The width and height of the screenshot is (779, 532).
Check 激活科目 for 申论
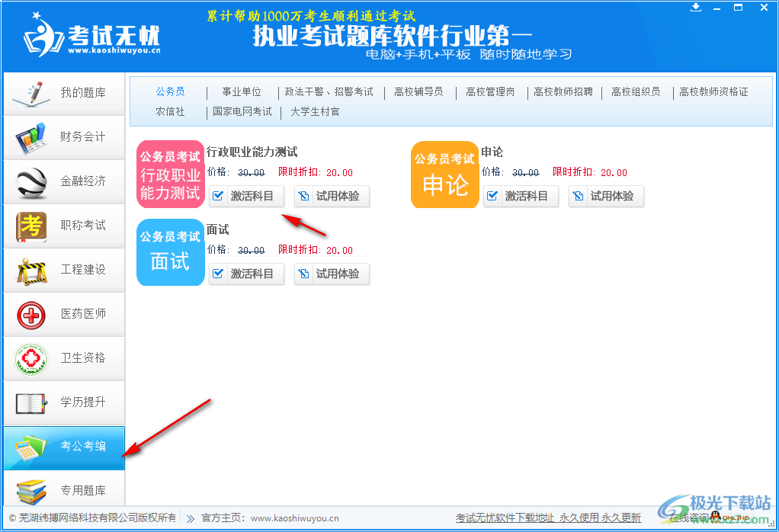521,196
